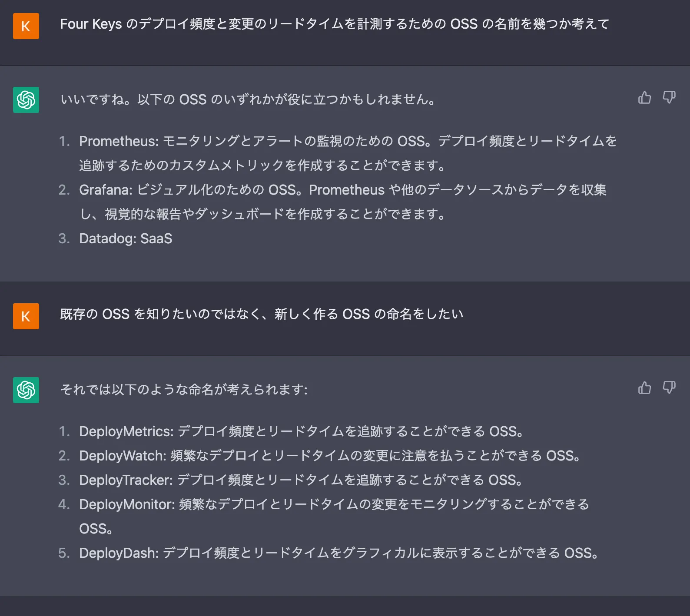Click the Datadog: SaaS list entry
This screenshot has height=616, width=690.
tap(125, 238)
